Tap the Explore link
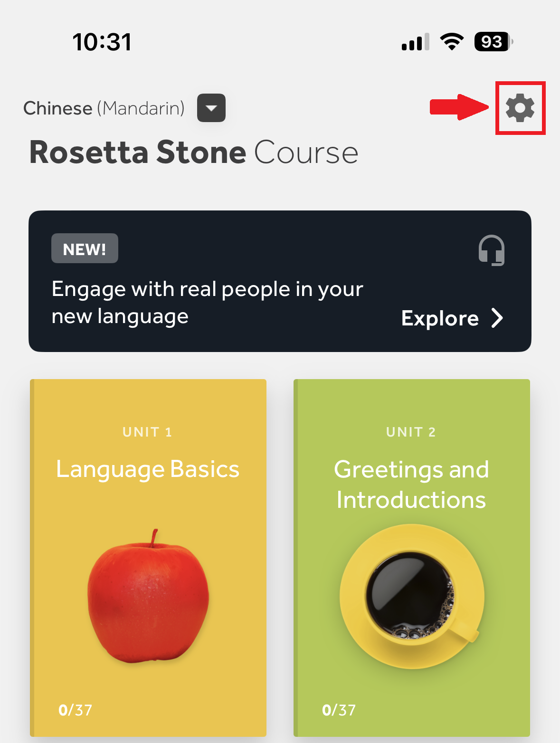This screenshot has height=743, width=560. click(x=440, y=318)
